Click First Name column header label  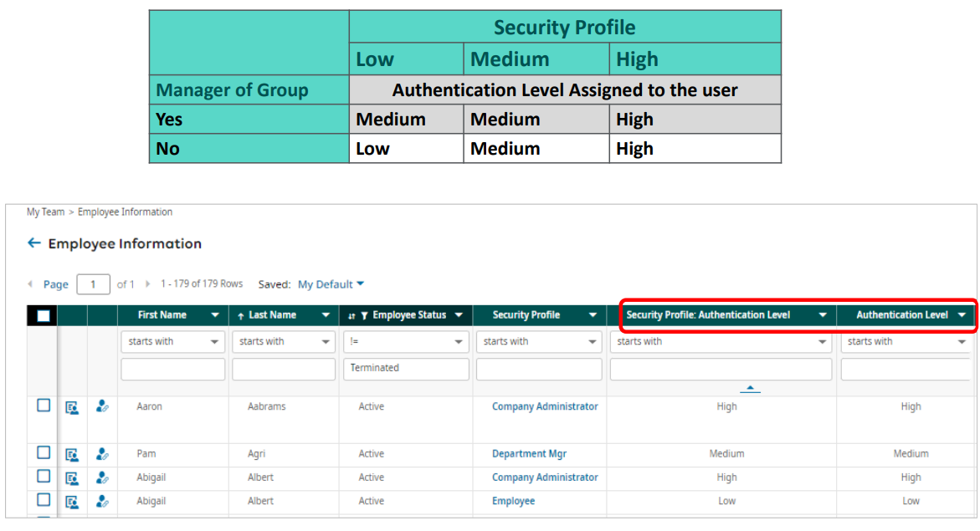[162, 315]
